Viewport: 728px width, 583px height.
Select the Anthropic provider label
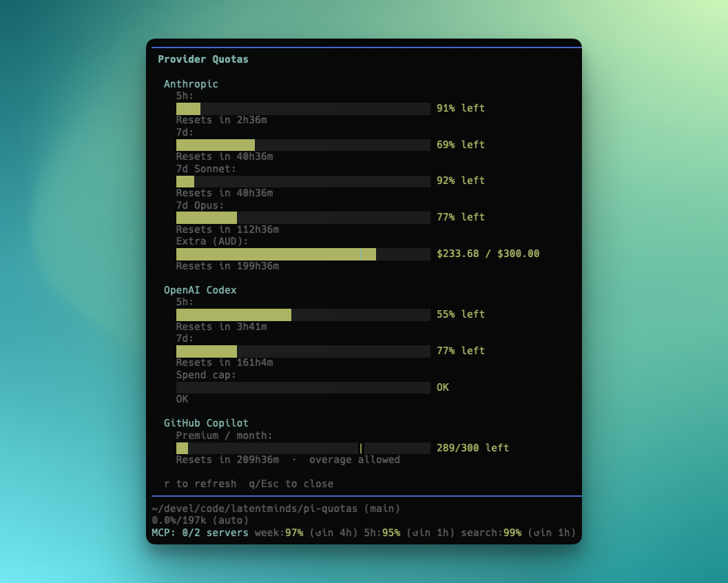click(x=191, y=84)
